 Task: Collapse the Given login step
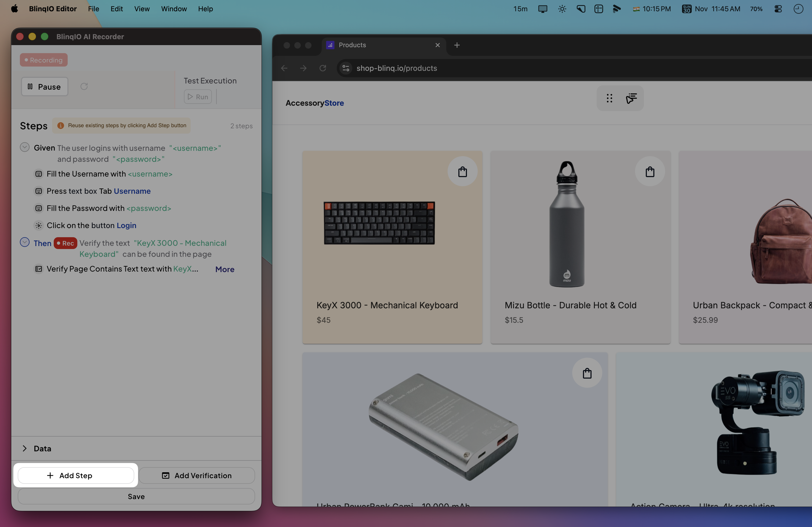pos(24,147)
